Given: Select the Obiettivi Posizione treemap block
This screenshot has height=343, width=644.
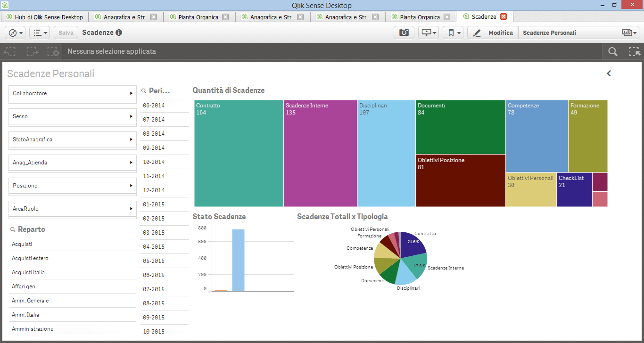Looking at the screenshot, I should click(461, 180).
